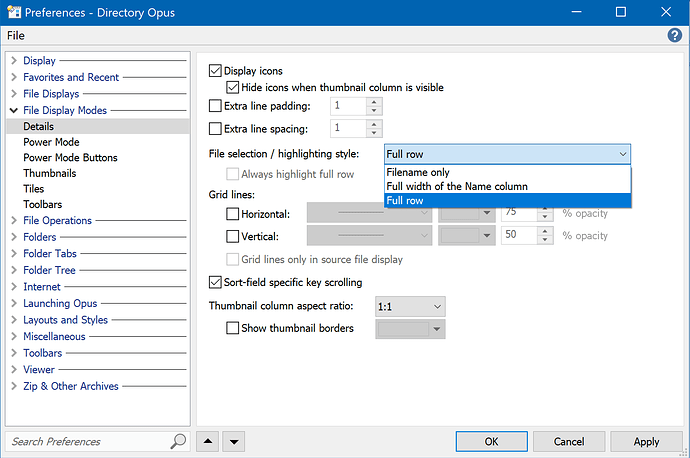The height and width of the screenshot is (458, 690).
Task: Click the Extra line padding number field
Action: [x=348, y=106]
